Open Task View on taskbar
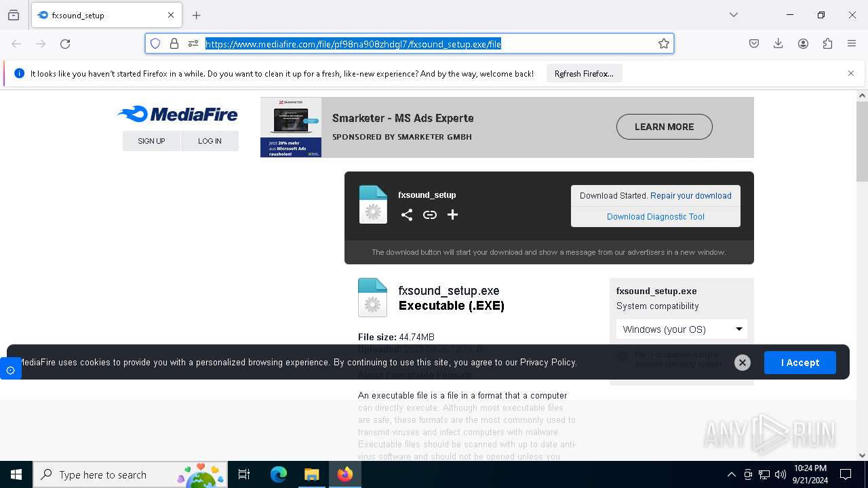Viewport: 868px width, 488px height. coord(244,474)
